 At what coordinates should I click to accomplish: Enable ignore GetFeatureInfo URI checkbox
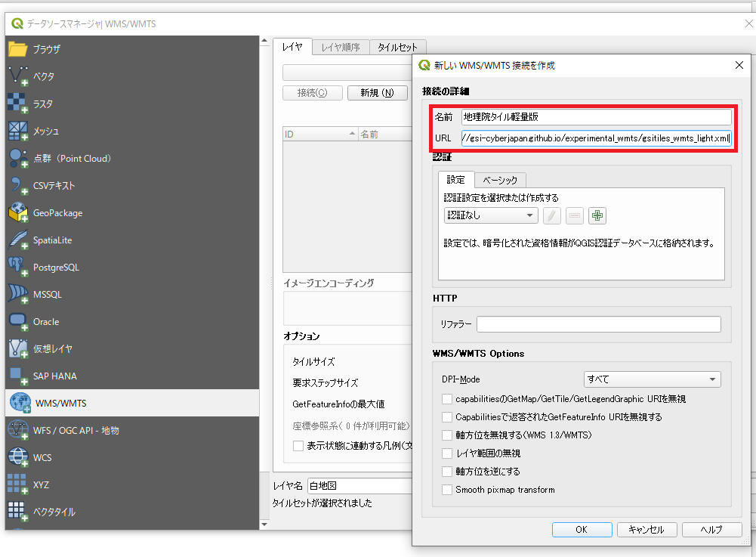tap(447, 417)
